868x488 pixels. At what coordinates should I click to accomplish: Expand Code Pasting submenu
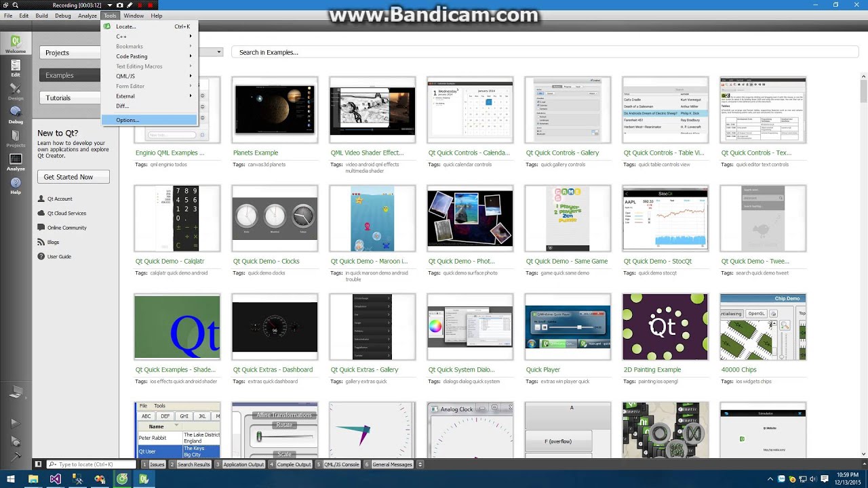coord(148,56)
